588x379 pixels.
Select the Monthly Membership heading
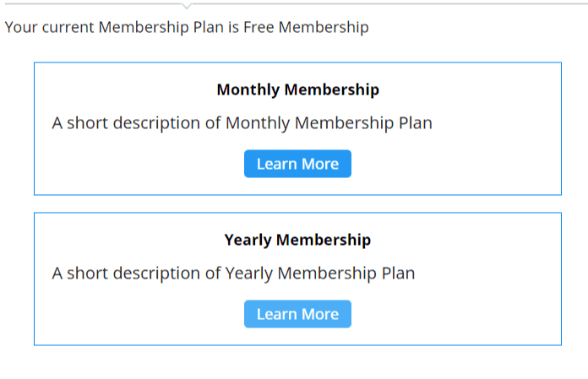297,89
